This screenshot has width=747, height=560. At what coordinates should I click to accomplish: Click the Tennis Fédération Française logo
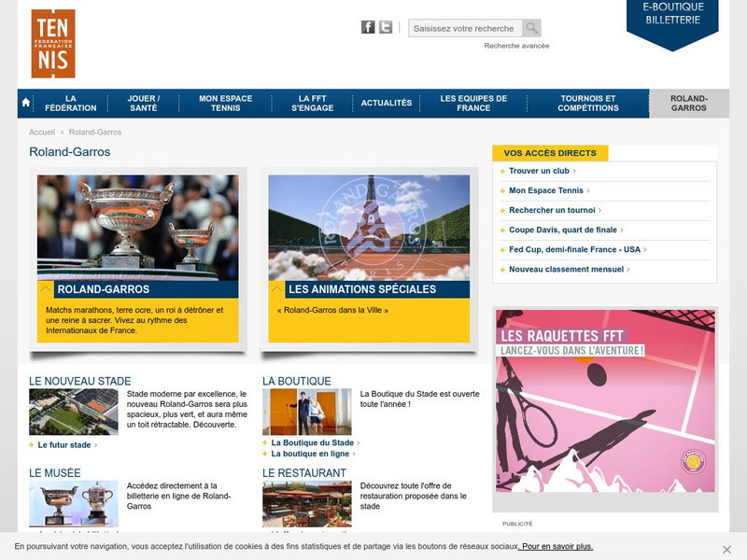point(53,43)
